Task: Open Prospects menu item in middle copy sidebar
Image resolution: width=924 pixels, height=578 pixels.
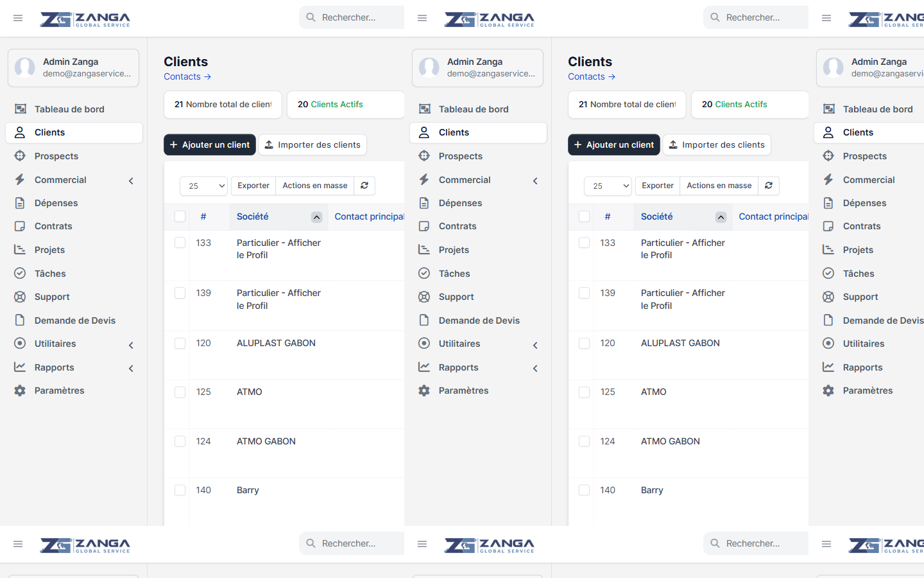Action: point(478,156)
